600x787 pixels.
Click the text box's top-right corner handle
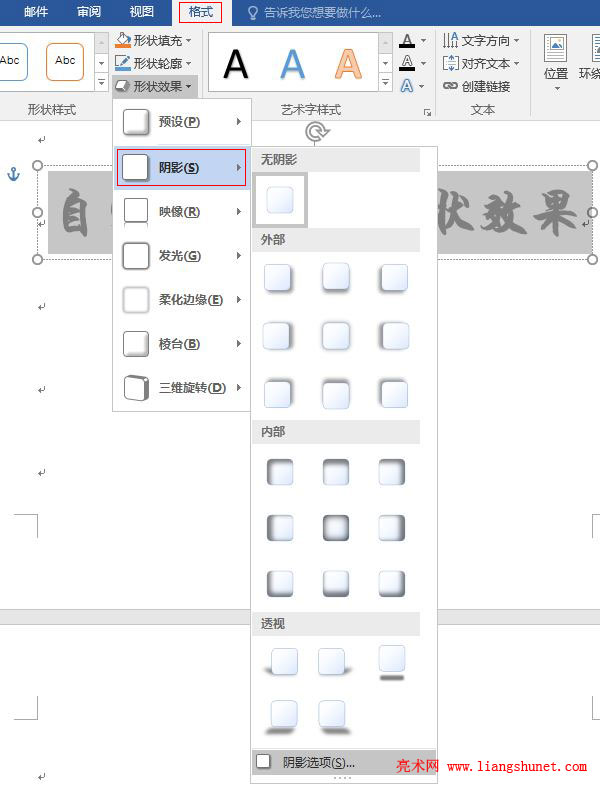click(592, 166)
